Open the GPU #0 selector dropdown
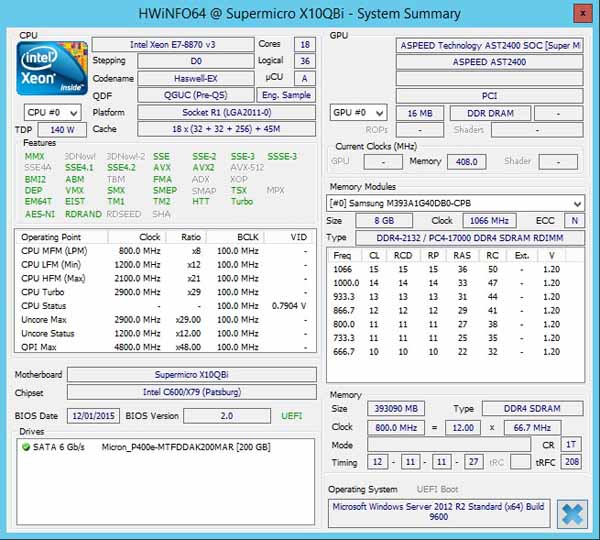600x540 pixels. [358, 113]
